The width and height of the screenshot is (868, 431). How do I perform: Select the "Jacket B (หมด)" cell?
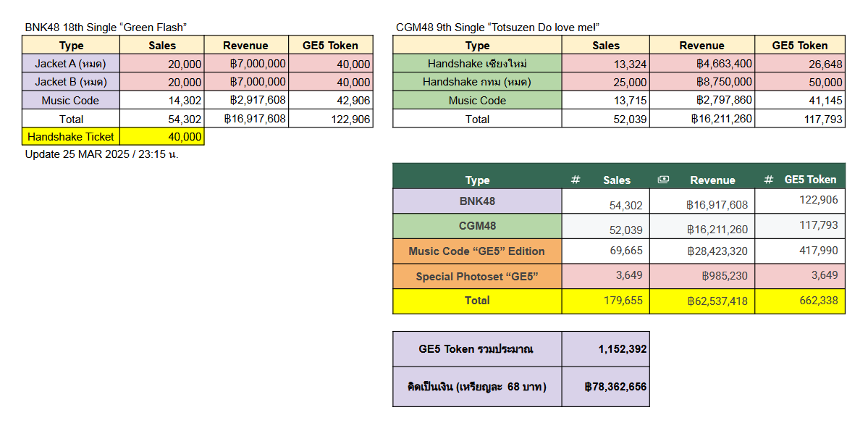coord(71,82)
